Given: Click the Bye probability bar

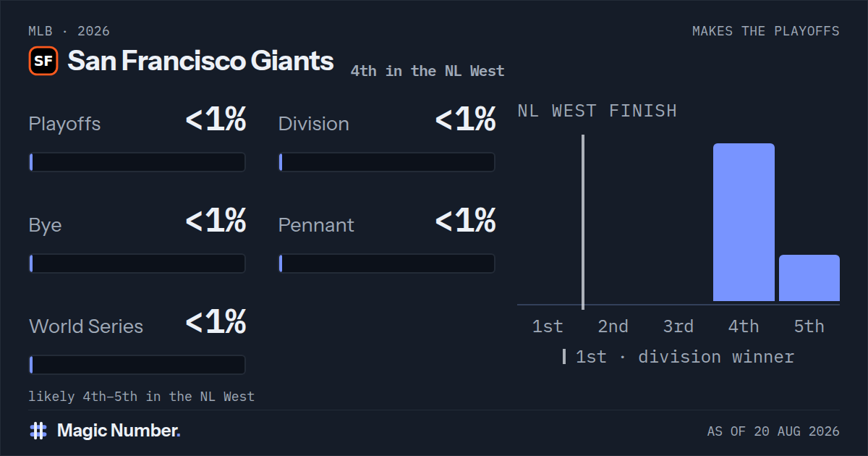Looking at the screenshot, I should [137, 263].
